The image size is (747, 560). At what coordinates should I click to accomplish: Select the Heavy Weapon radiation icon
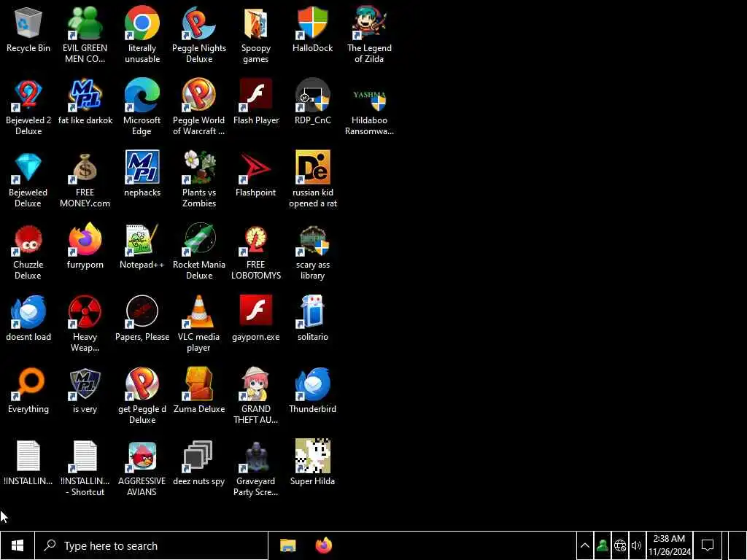(x=85, y=312)
